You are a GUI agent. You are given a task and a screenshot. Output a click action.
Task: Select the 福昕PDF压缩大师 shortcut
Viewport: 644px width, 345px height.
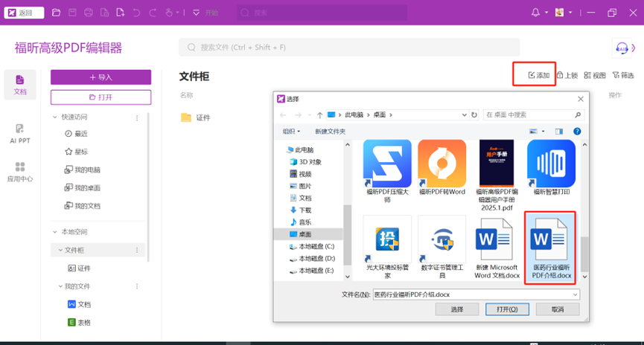[387, 172]
